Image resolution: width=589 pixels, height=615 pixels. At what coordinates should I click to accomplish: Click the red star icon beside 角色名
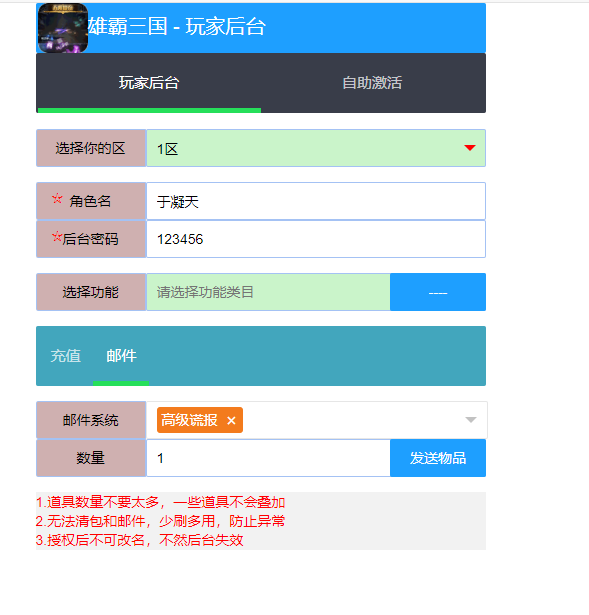[x=57, y=199]
